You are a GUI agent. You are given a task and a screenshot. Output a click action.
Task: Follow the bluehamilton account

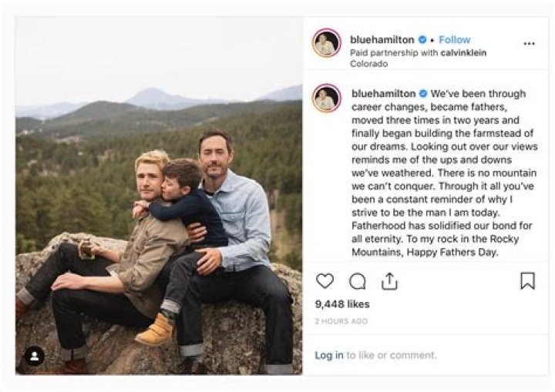455,39
